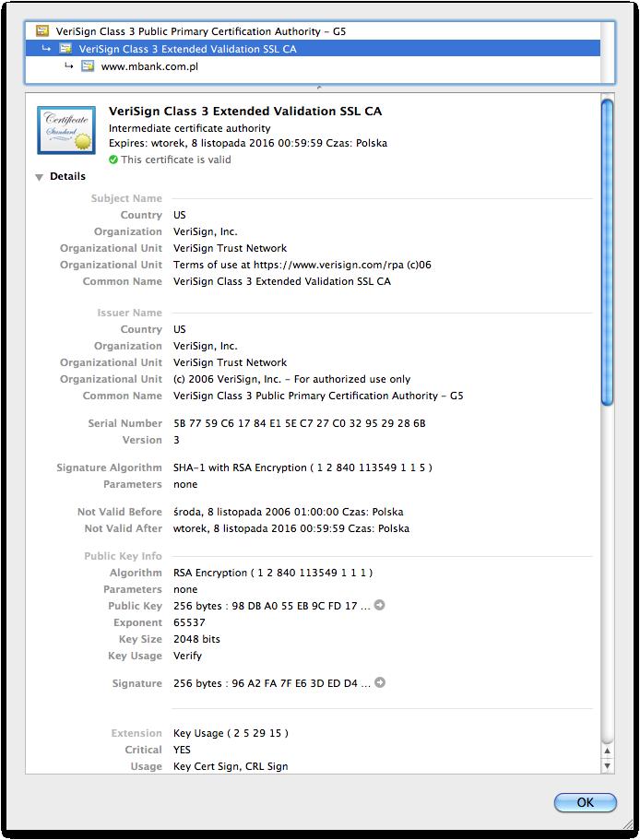Click the Issuer Name section header
640x840 pixels.
129,313
